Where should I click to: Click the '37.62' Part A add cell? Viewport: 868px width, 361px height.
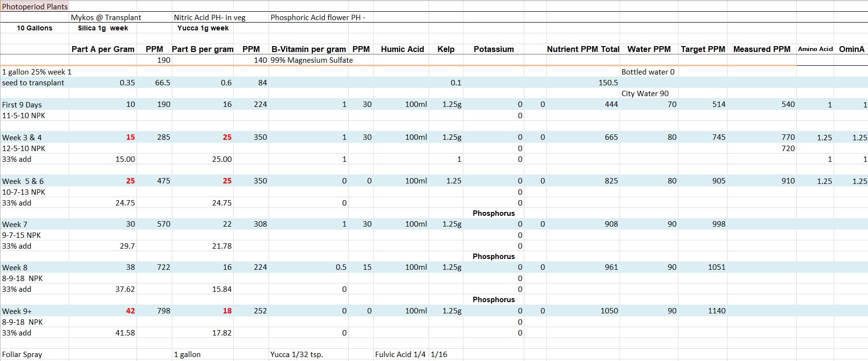click(x=125, y=289)
